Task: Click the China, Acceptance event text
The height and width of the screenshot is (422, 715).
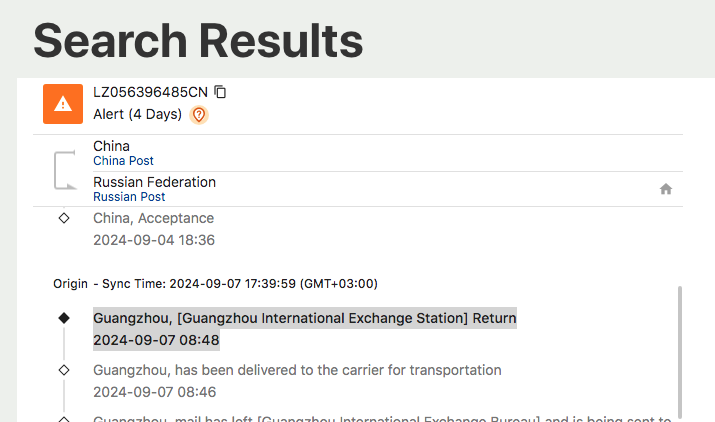Action: pos(153,218)
